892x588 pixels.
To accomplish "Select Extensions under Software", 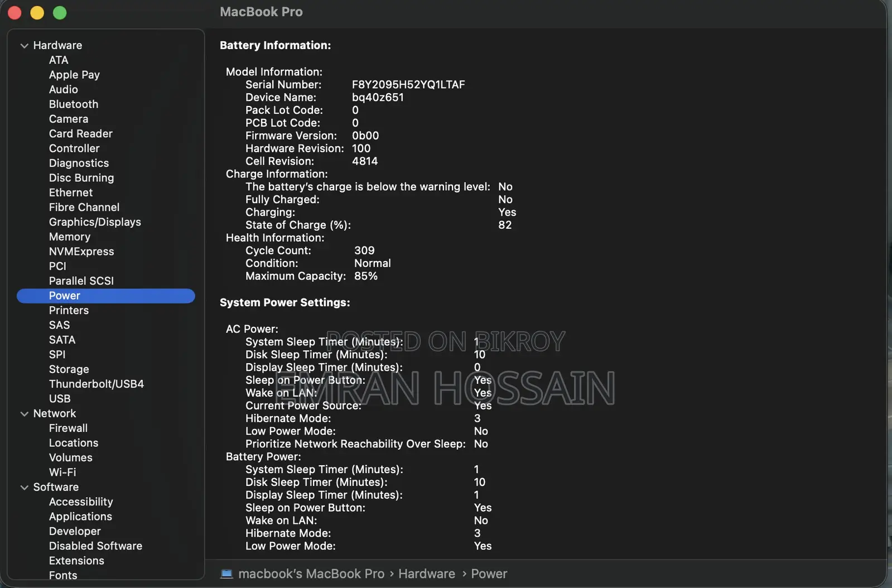I will [76, 561].
